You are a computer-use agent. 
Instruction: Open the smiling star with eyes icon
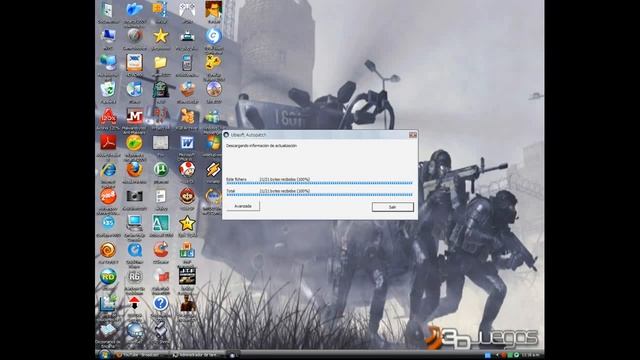click(187, 223)
